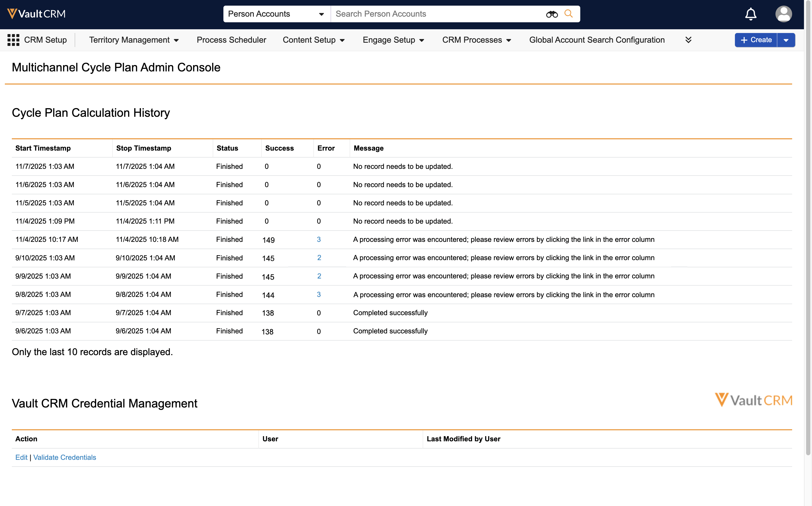812x506 pixels.
Task: Select the 9/6/2025 1:04 AM stop timestamp
Action: [143, 331]
